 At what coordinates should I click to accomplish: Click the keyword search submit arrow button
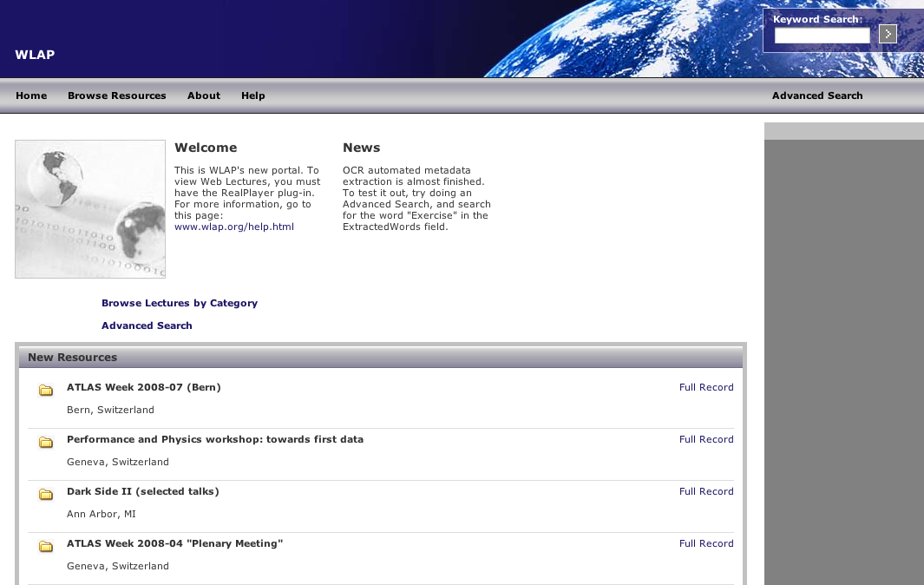click(x=888, y=34)
